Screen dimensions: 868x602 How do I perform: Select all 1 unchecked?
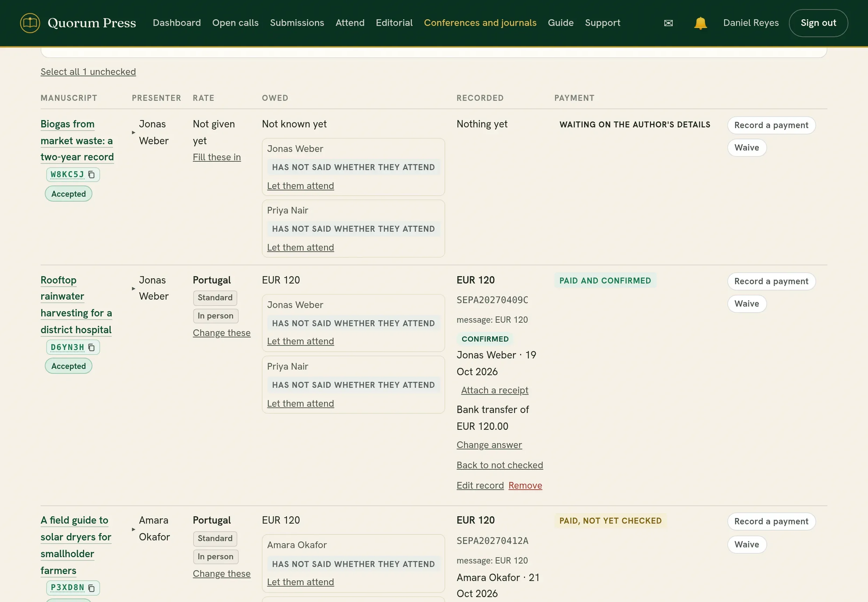tap(88, 72)
